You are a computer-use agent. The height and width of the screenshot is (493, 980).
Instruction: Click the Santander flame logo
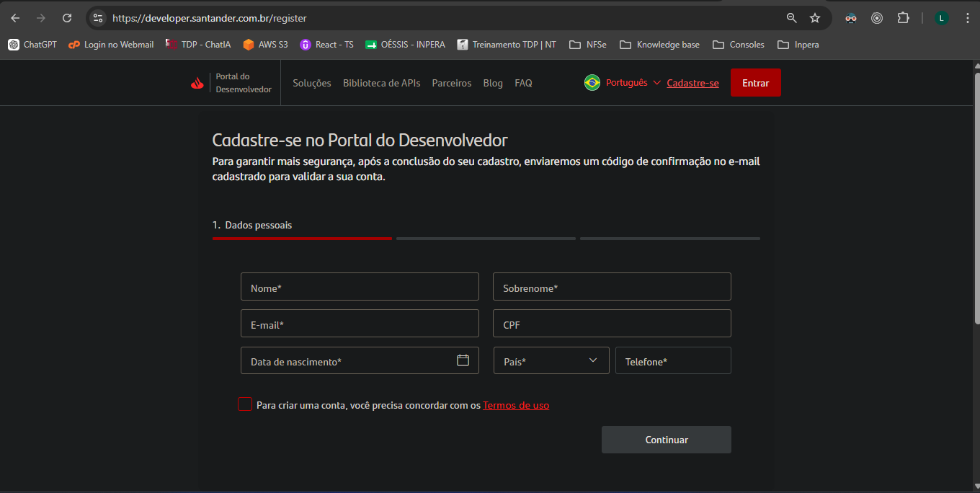click(x=197, y=83)
